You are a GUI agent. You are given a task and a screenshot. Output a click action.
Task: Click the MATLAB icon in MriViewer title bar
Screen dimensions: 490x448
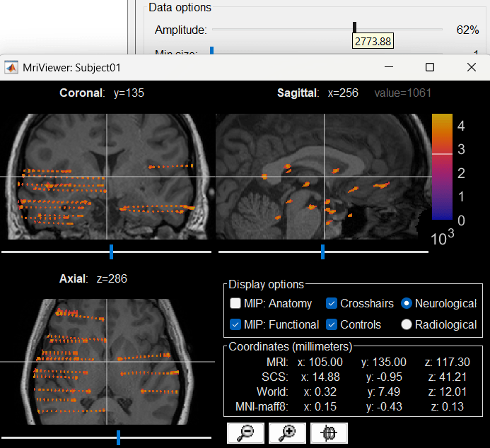point(11,67)
